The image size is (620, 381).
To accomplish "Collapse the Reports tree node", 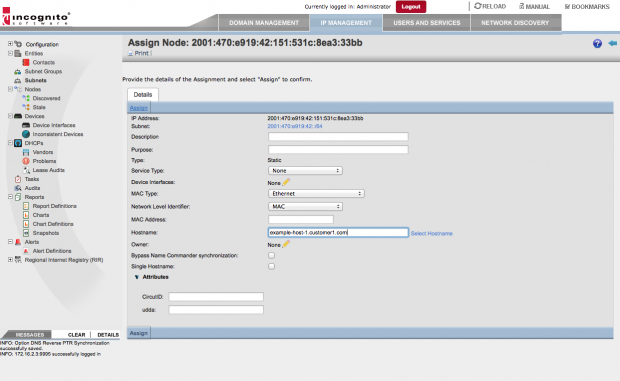I will coord(10,196).
